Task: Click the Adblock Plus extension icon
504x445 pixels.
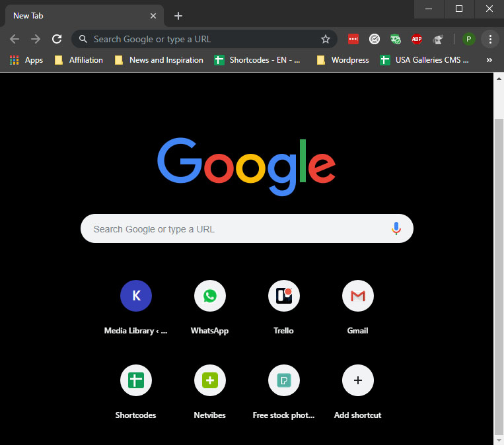Action: click(417, 39)
